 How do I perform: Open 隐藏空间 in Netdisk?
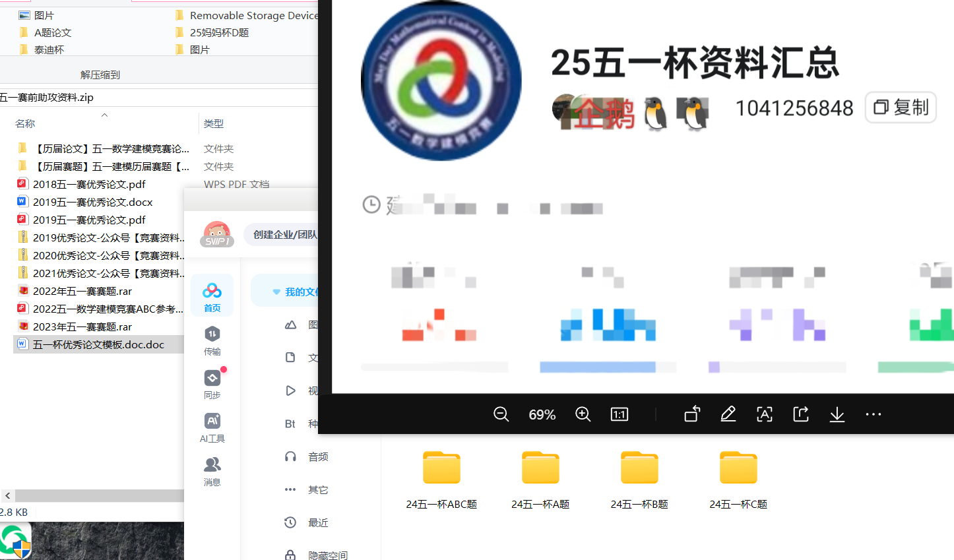click(x=328, y=555)
